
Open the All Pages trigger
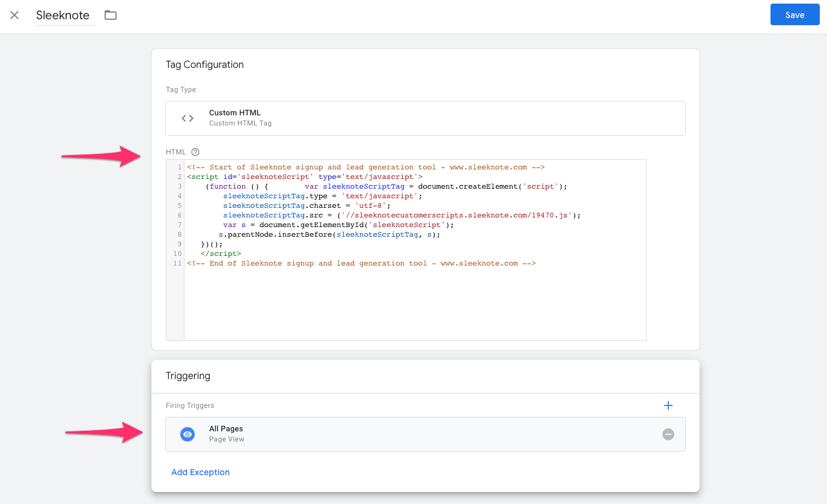coord(426,434)
